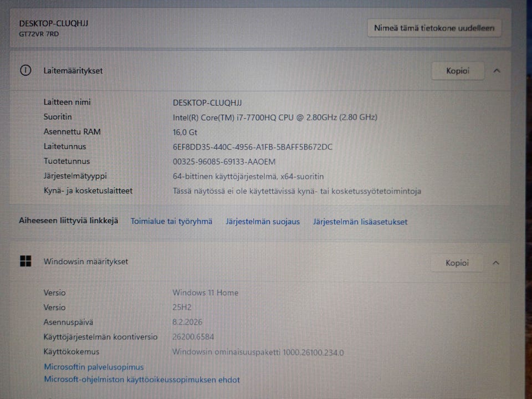The width and height of the screenshot is (532, 399).
Task: Copy device specifications with Kopioi button
Action: (458, 71)
